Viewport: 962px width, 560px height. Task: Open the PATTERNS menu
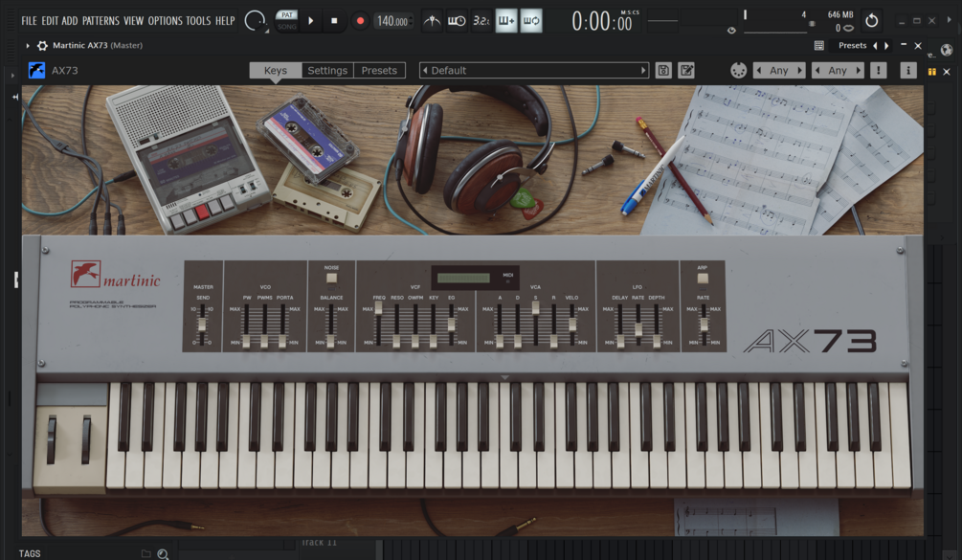101,21
